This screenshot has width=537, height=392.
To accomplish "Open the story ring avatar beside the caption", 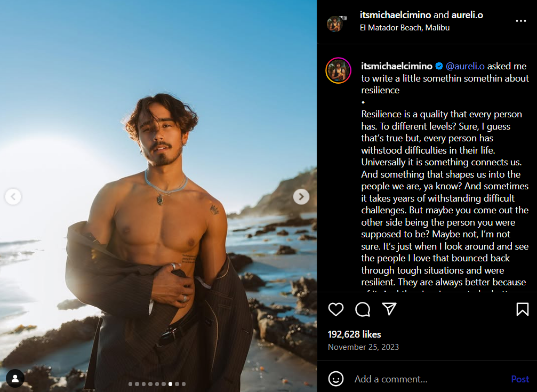I will tap(339, 70).
